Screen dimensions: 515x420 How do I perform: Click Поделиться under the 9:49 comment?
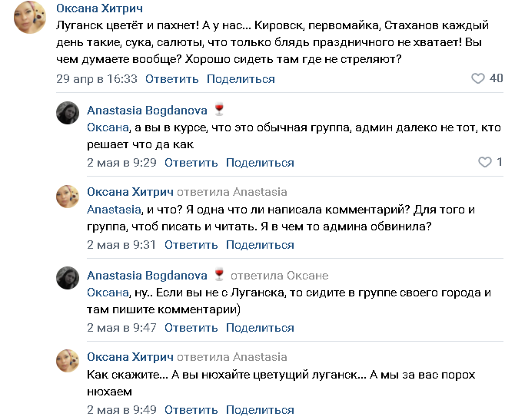[x=260, y=411]
